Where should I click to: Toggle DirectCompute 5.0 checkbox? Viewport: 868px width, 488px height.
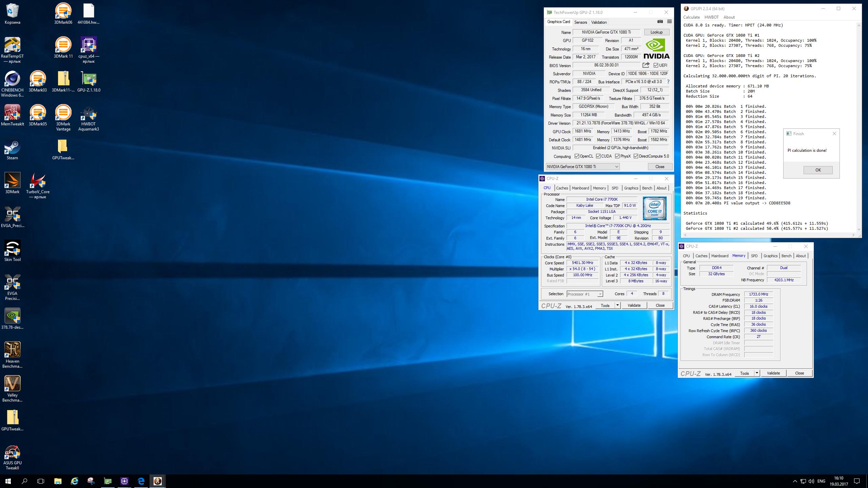click(x=636, y=156)
